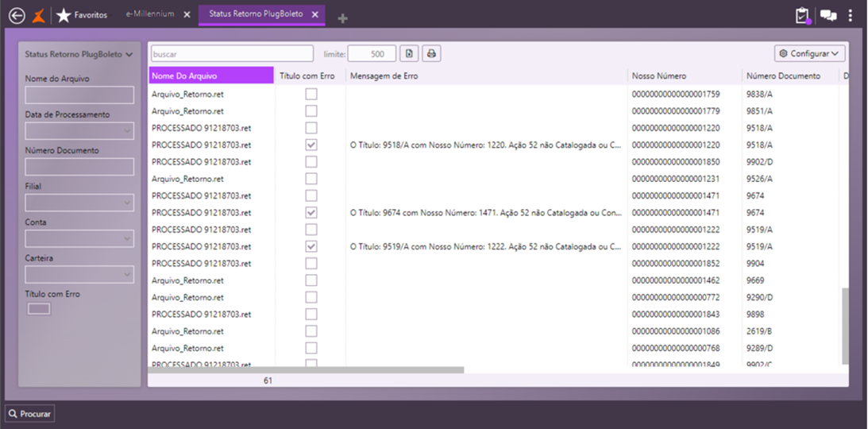Viewport: 868px width, 429px height.
Task: Select document number 9290/D
Action: click(759, 297)
